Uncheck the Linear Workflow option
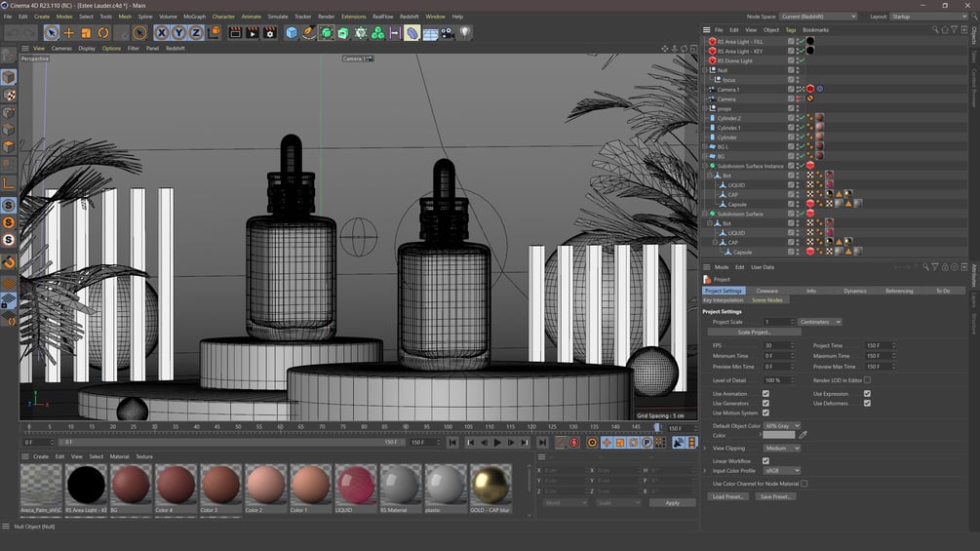980x551 pixels. point(765,461)
